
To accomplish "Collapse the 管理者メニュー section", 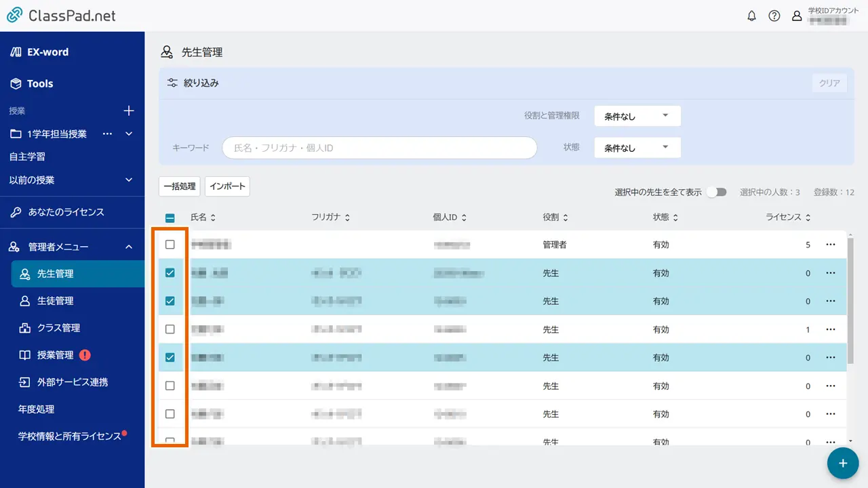I will pos(129,247).
